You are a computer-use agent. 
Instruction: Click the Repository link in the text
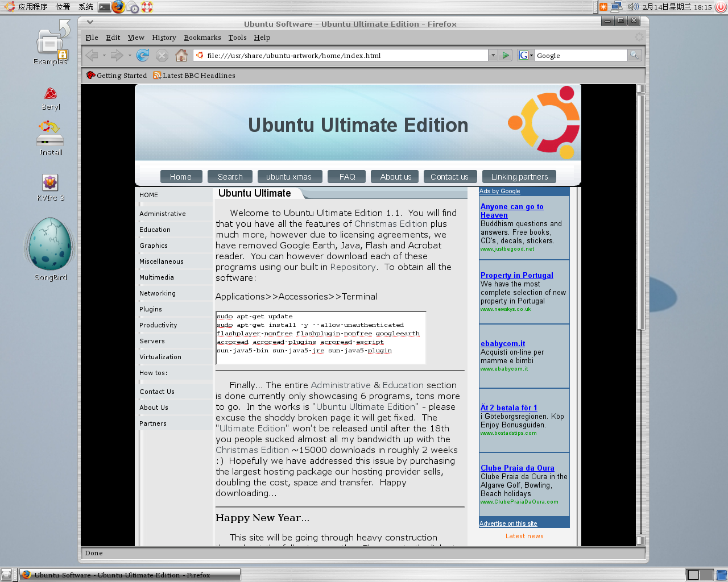click(x=353, y=267)
